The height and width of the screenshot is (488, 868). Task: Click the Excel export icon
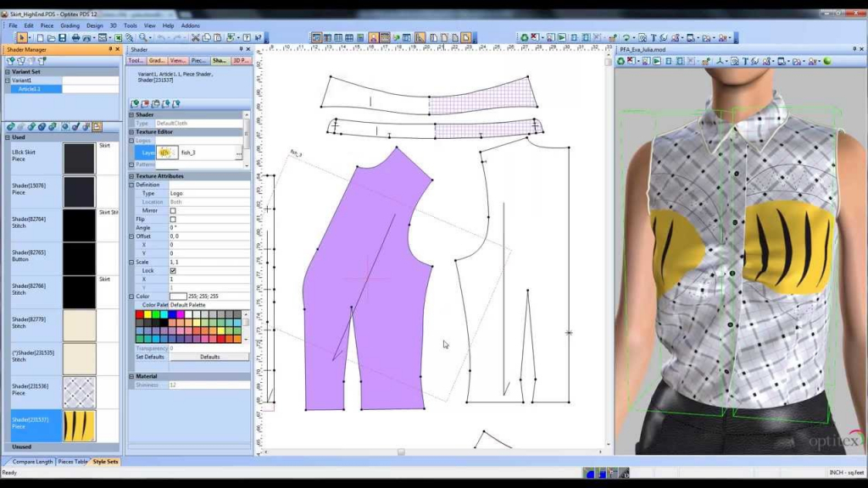click(118, 37)
